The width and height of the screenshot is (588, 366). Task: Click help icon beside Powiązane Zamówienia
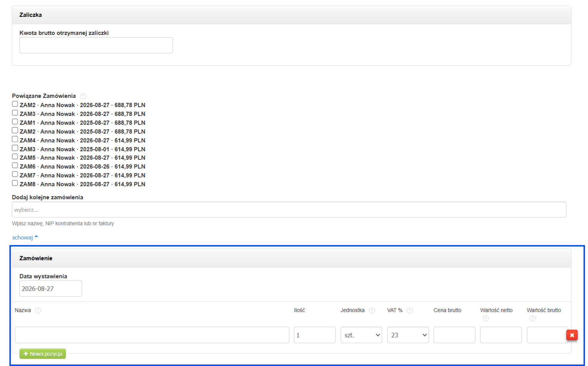[x=83, y=96]
